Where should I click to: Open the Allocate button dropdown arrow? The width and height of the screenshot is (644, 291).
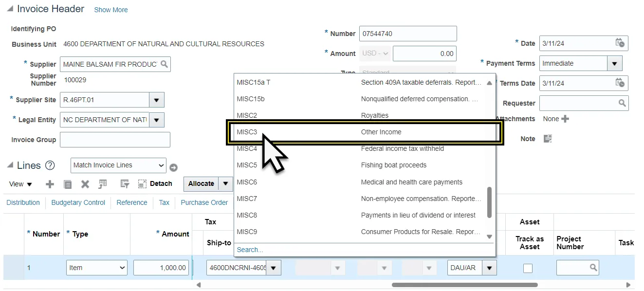tap(225, 183)
